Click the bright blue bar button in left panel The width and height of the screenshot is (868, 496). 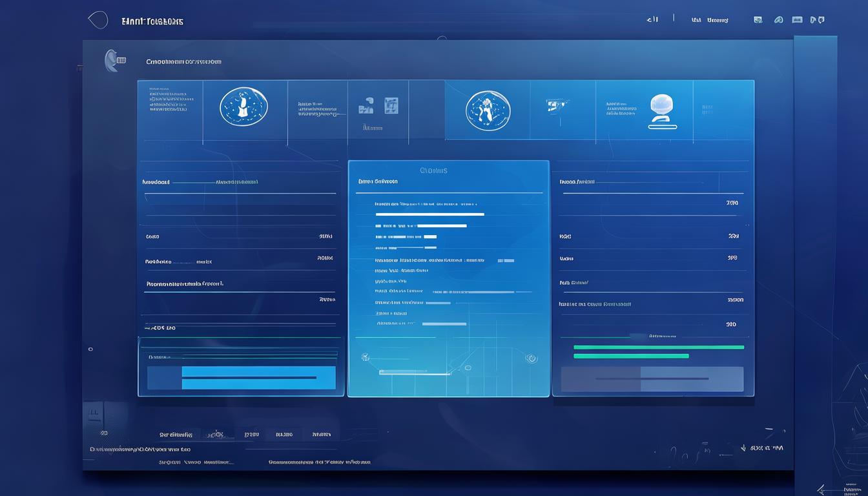(258, 378)
